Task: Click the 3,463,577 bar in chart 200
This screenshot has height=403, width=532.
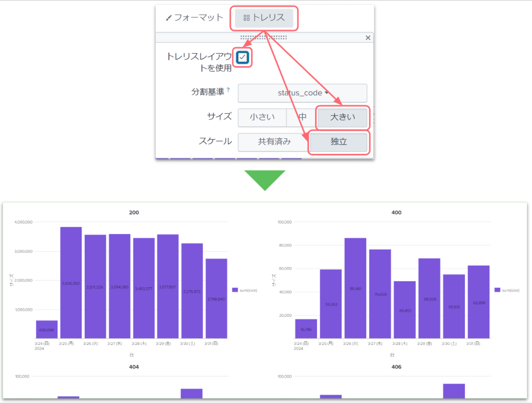Action: [x=144, y=288]
